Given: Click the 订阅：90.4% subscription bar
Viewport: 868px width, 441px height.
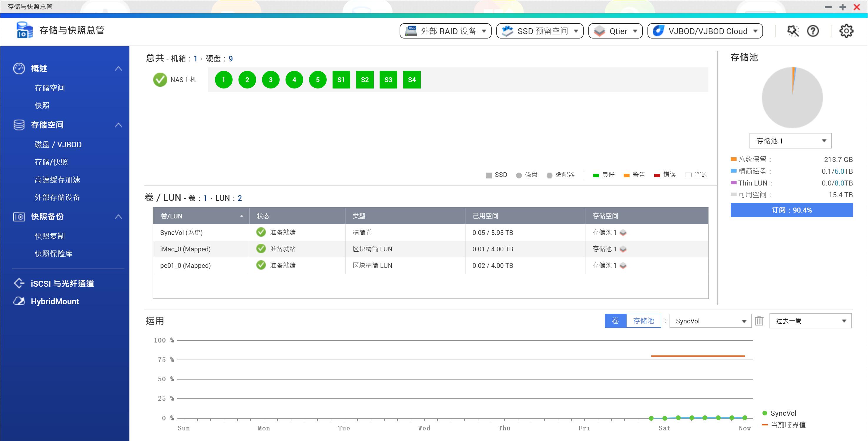Looking at the screenshot, I should [x=791, y=210].
